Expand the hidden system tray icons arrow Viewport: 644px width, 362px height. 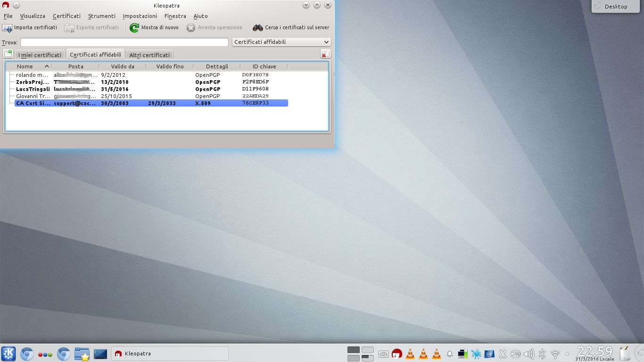click(567, 354)
